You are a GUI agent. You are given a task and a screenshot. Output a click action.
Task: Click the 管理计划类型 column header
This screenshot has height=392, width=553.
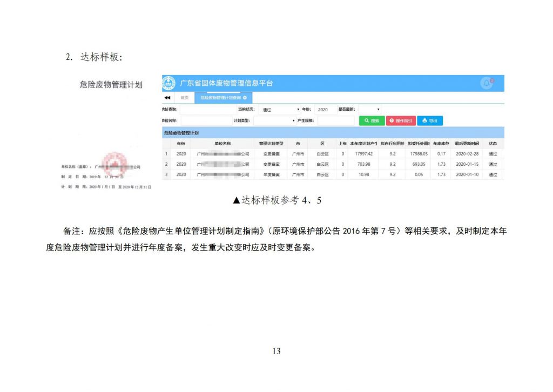tap(271, 144)
